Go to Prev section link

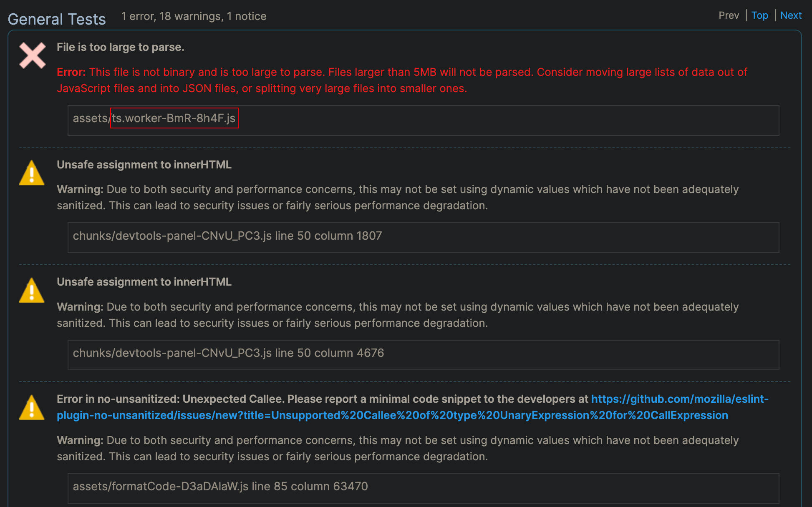click(729, 15)
